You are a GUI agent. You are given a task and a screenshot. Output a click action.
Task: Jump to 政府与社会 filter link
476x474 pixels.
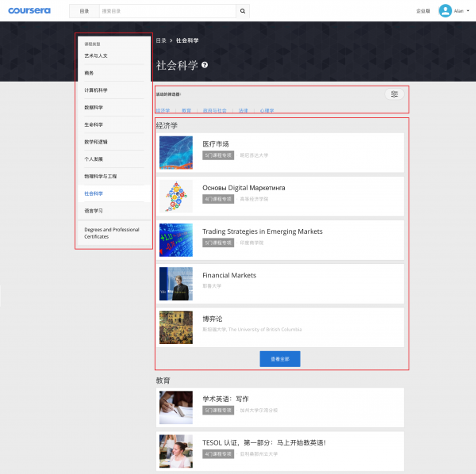(215, 110)
